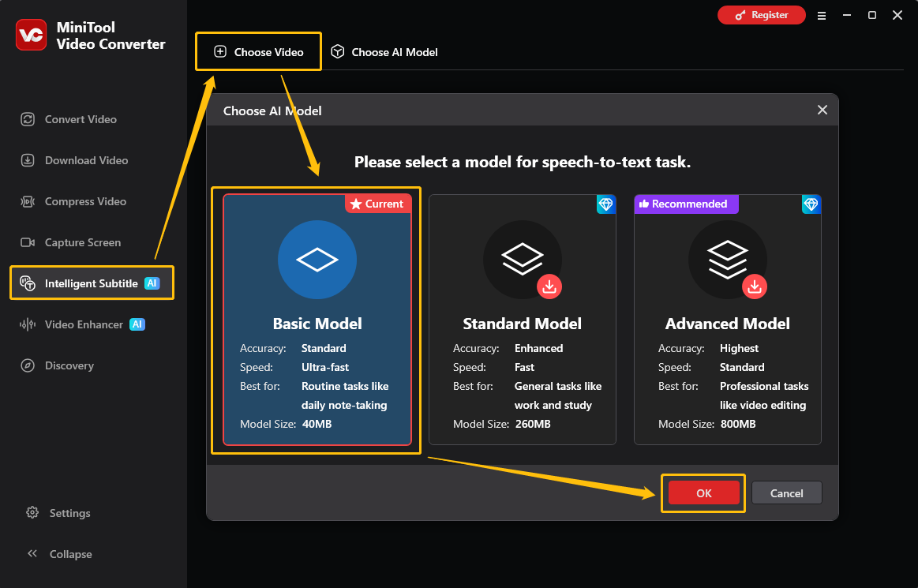This screenshot has width=918, height=588.
Task: Go to Compress Video
Action: pyautogui.click(x=73, y=201)
